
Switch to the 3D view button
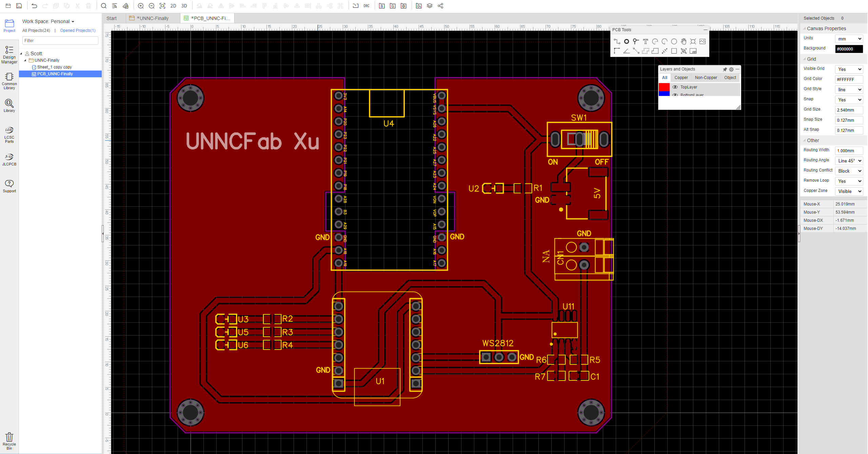click(x=184, y=6)
